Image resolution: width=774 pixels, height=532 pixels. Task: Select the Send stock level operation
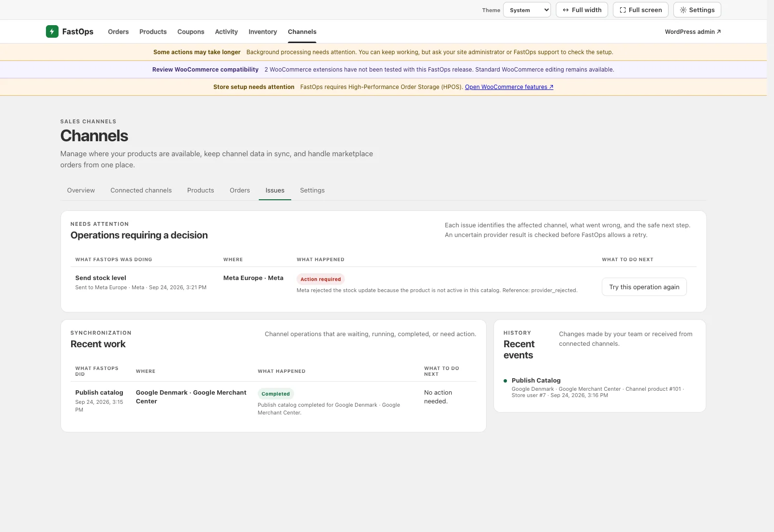click(101, 278)
